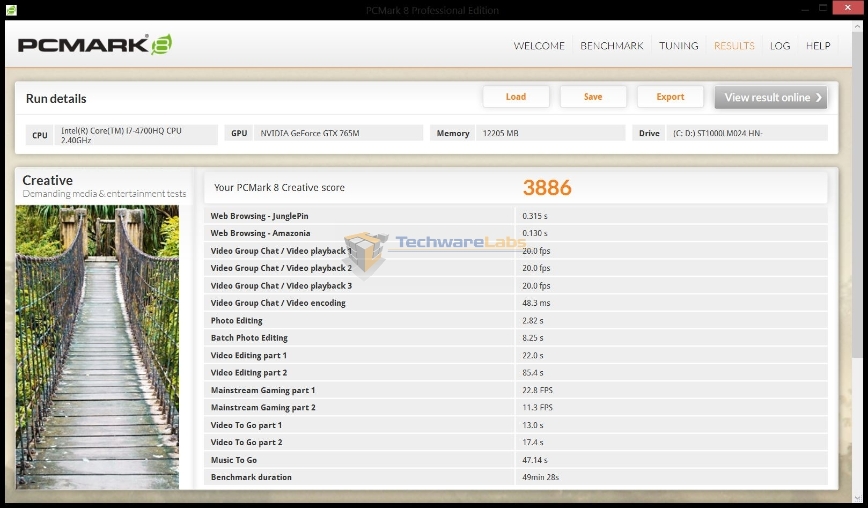Go to the LOG tab
This screenshot has height=508, width=868.
coord(780,46)
